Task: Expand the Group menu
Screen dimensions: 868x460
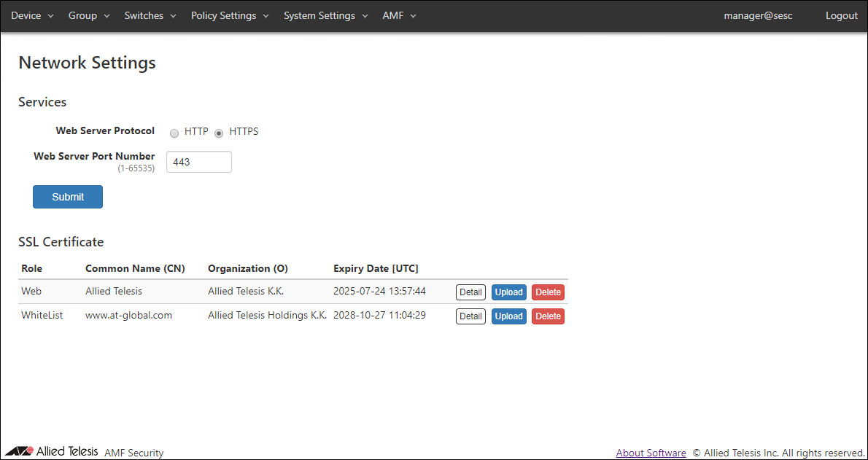Action: pyautogui.click(x=88, y=15)
